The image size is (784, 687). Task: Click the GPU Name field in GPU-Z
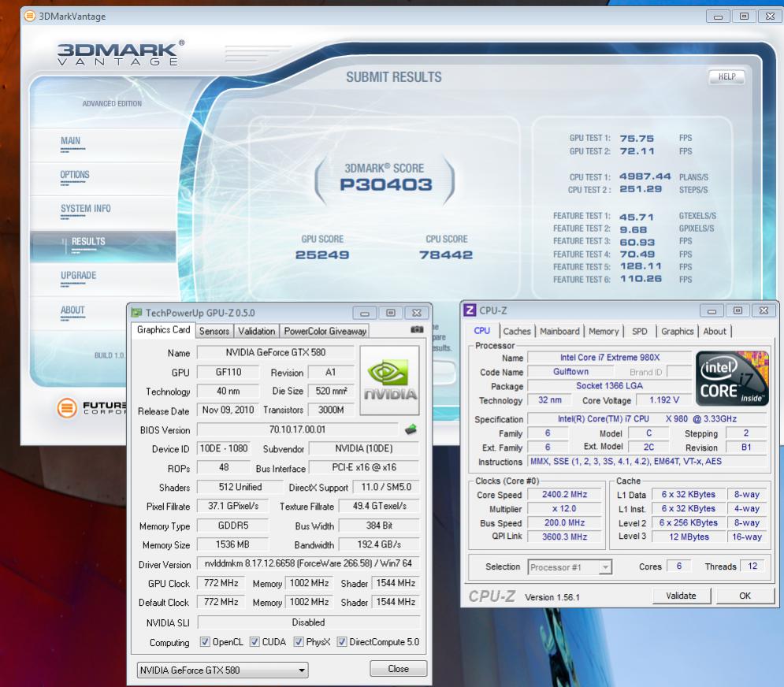coord(276,352)
